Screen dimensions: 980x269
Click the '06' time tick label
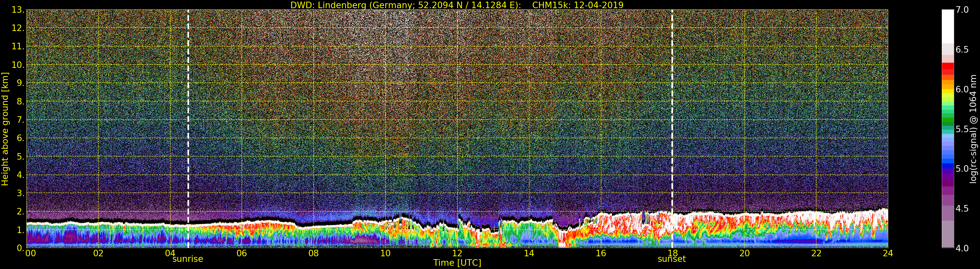click(242, 253)
